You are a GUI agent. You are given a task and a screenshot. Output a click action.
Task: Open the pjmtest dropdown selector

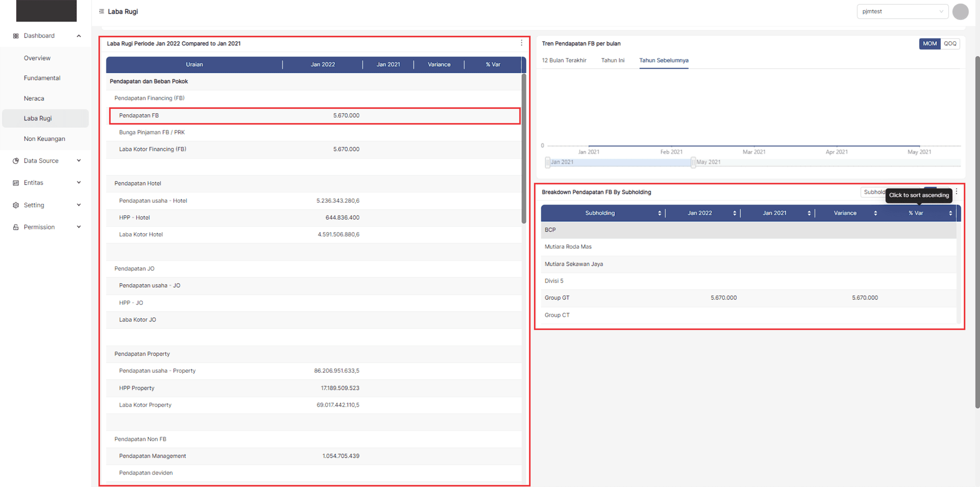(902, 11)
